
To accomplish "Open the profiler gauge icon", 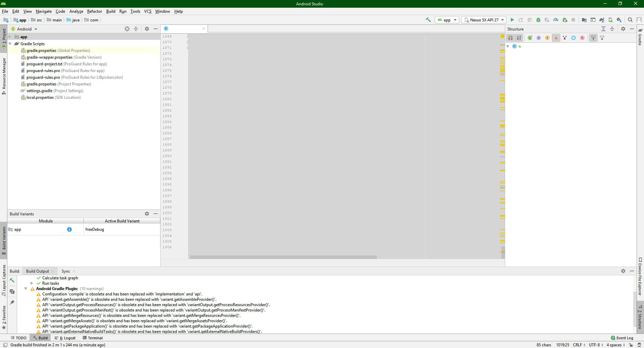I will [x=556, y=20].
